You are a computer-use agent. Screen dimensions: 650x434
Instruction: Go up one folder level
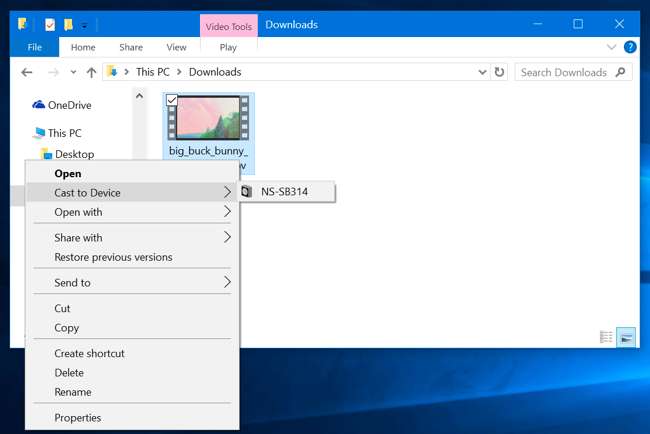tap(91, 72)
